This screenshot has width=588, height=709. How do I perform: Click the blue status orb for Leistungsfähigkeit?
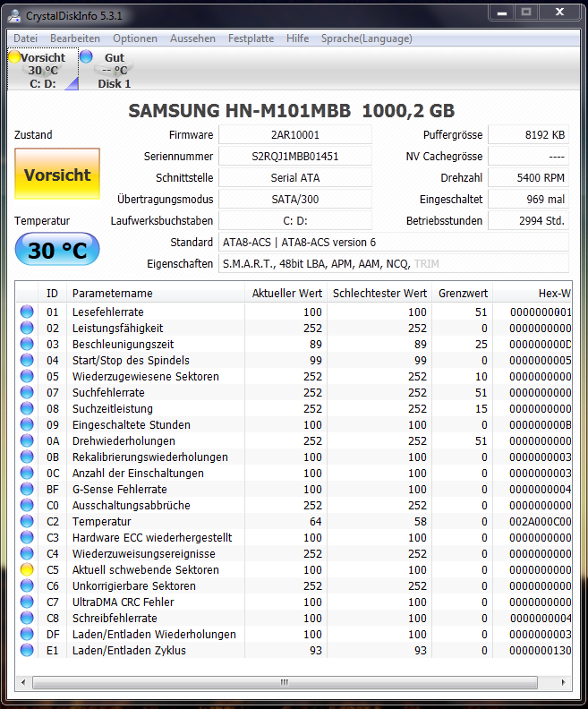[x=27, y=328]
